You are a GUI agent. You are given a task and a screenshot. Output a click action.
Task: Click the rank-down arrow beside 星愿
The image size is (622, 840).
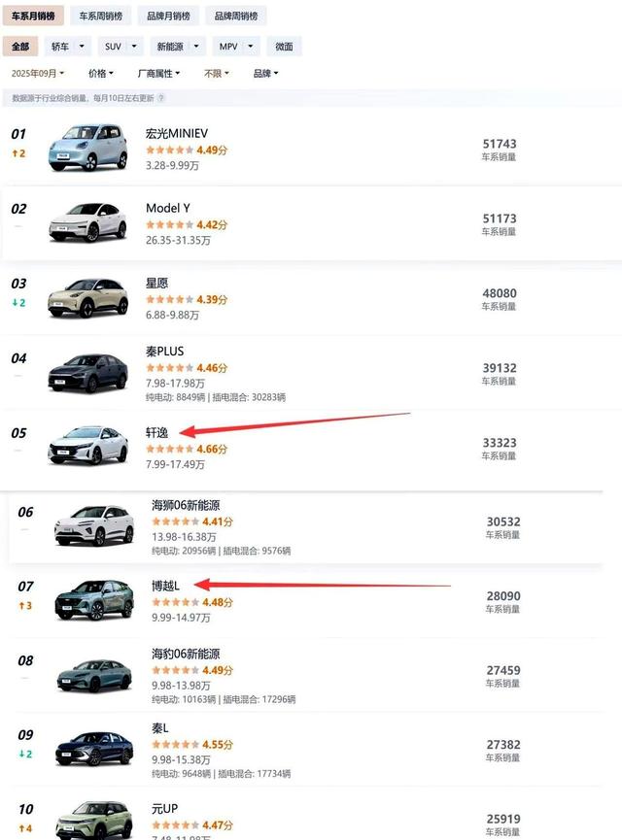pyautogui.click(x=18, y=302)
